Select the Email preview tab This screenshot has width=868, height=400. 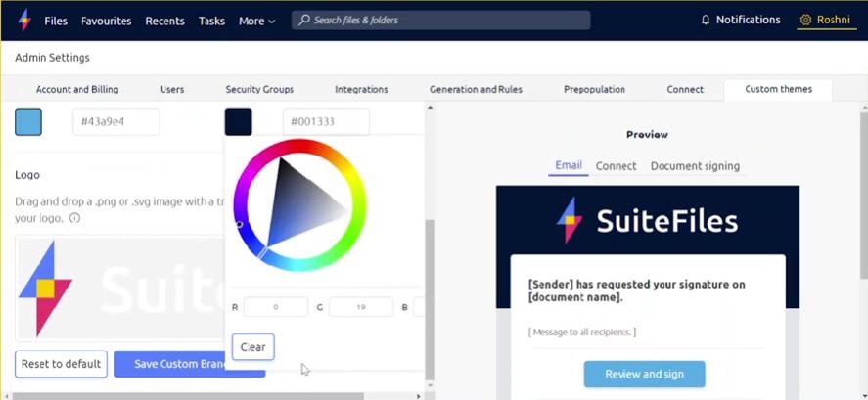pyautogui.click(x=569, y=165)
